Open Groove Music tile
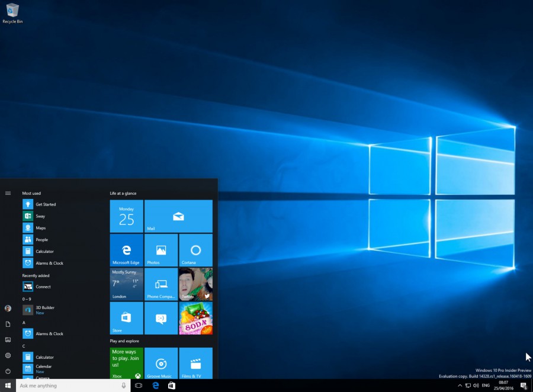The width and height of the screenshot is (533, 392). pos(161,363)
